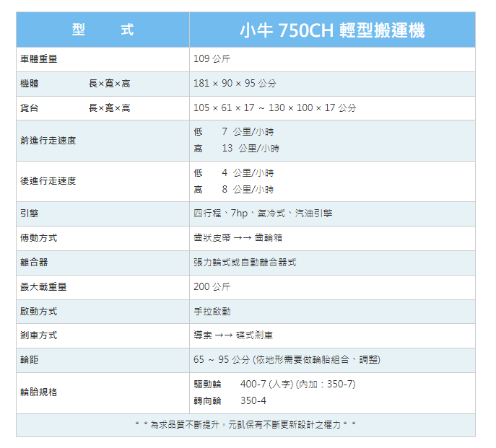
Task: Select the '輪胎規格' row label
Action: coord(38,392)
